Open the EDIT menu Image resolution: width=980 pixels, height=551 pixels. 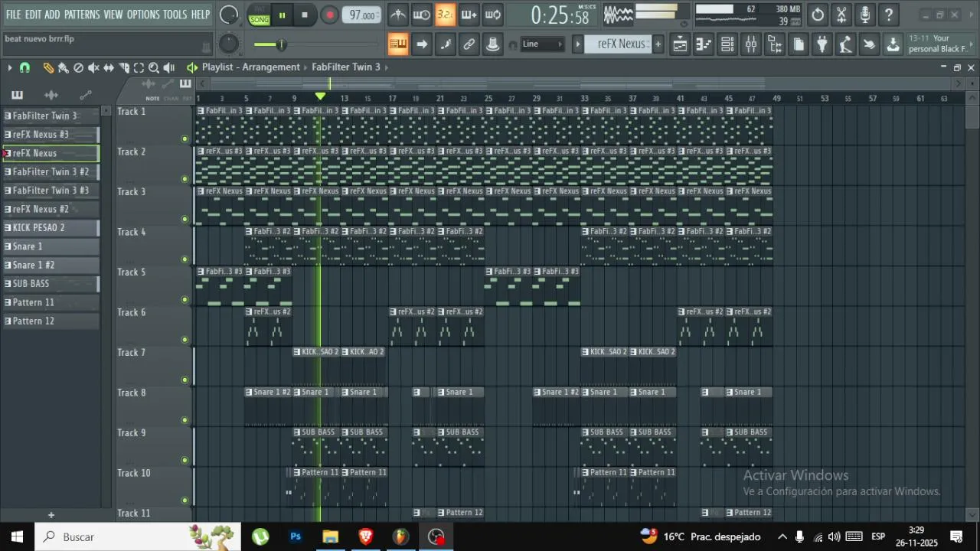[33, 15]
